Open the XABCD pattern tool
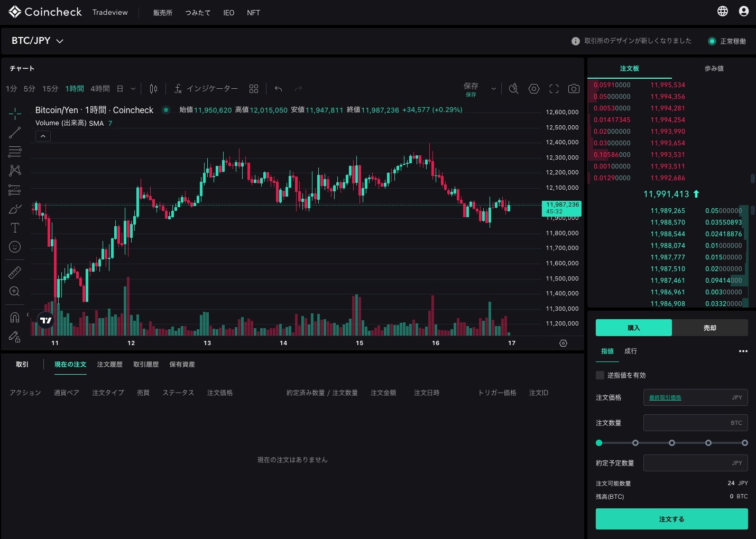 pyautogui.click(x=14, y=170)
